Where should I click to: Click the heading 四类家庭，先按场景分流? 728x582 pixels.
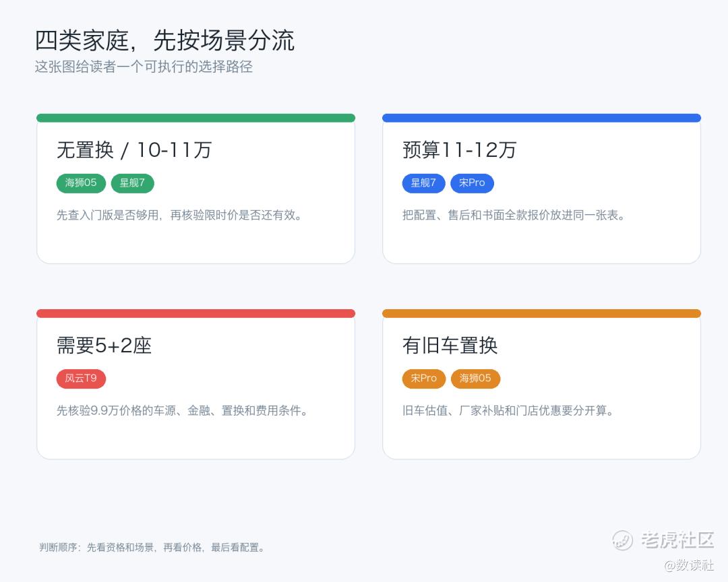[164, 40]
